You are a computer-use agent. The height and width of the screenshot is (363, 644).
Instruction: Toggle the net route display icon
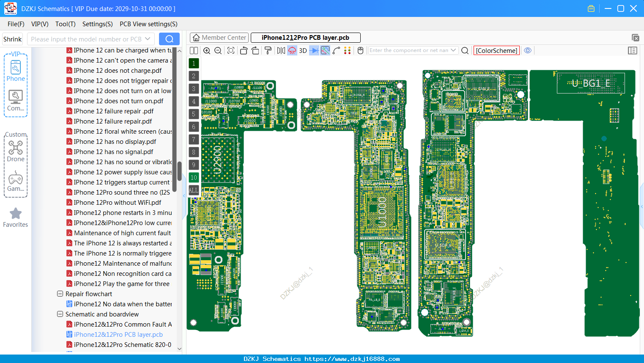325,50
